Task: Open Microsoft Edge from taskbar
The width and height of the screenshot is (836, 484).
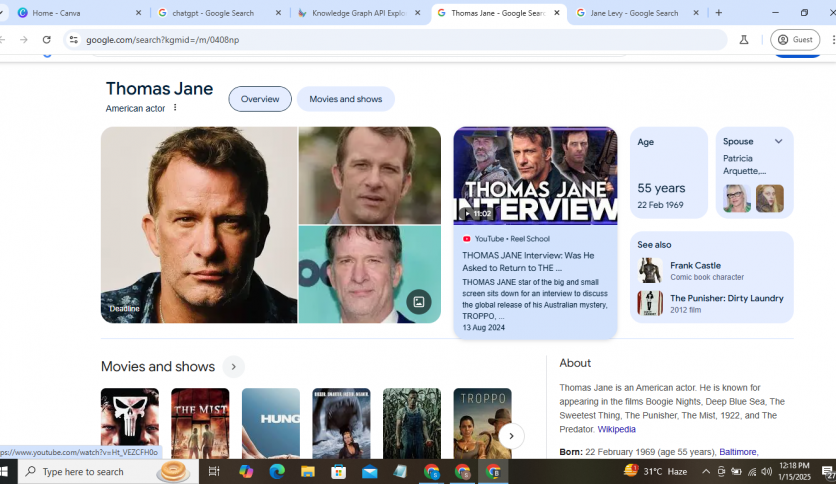Action: pyautogui.click(x=277, y=472)
